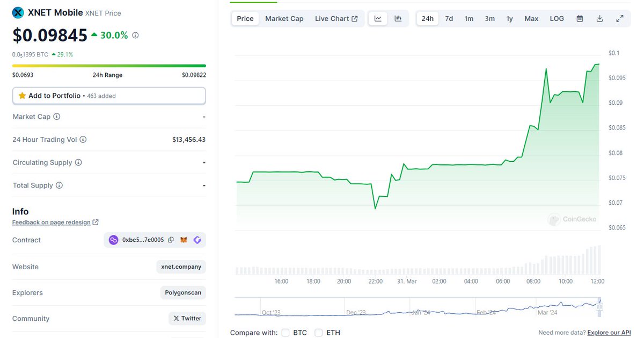This screenshot has height=338, width=644.
Task: Show Total Supply info icon
Action: click(59, 185)
